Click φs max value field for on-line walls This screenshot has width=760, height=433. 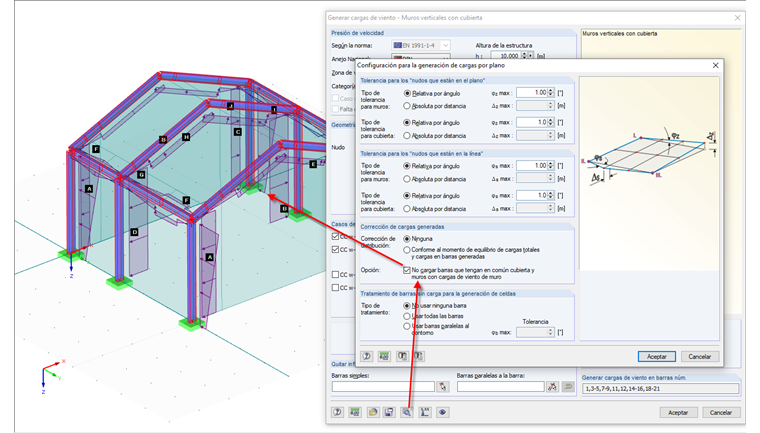[x=532, y=166]
